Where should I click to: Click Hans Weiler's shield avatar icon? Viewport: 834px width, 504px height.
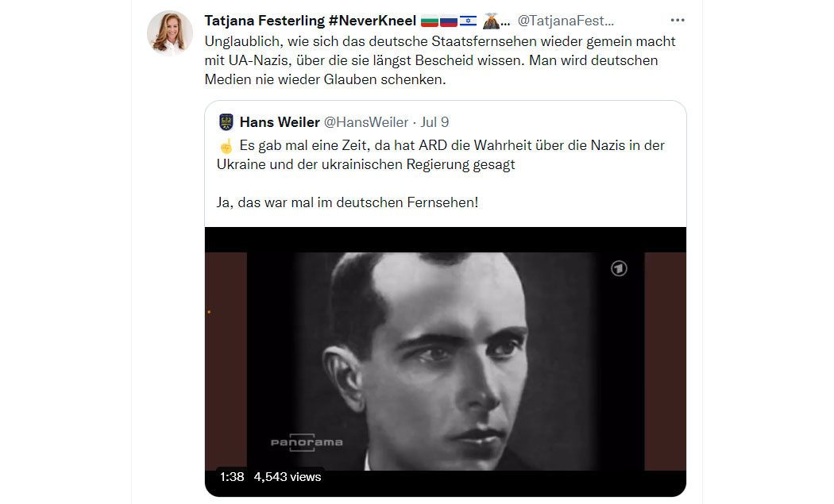coord(226,122)
